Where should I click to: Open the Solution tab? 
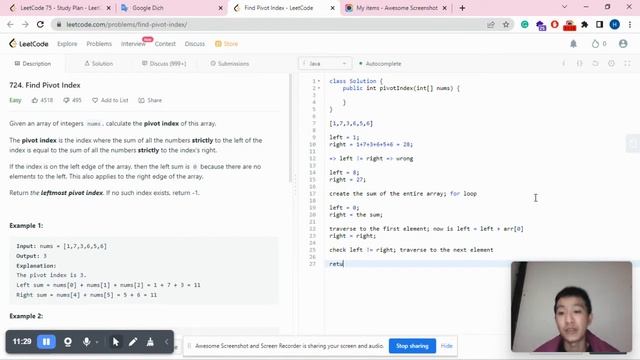(98, 64)
